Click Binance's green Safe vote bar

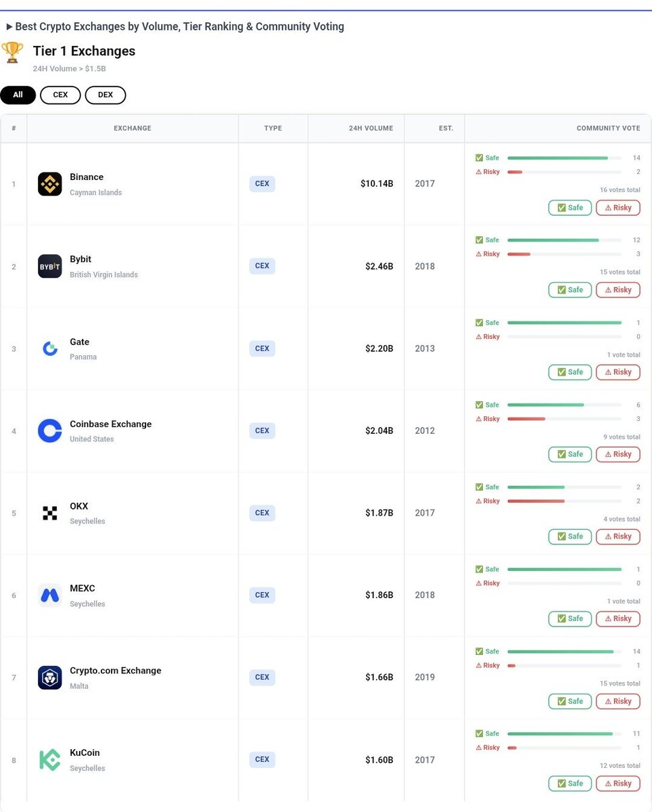click(x=557, y=158)
